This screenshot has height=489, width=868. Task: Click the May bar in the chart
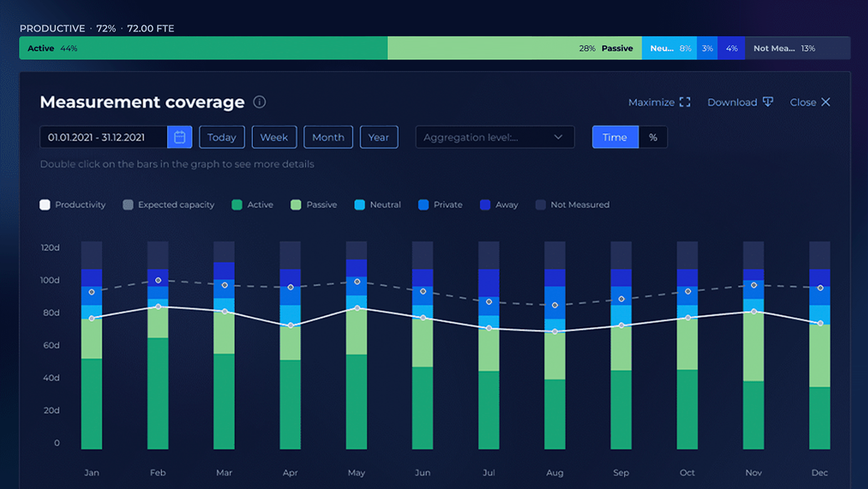[356, 346]
